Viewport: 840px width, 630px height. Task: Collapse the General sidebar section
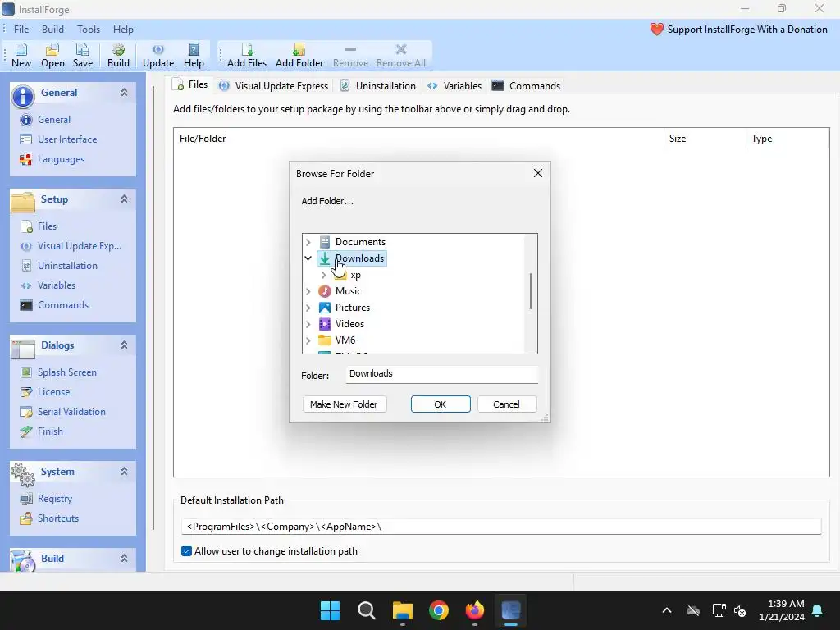click(x=125, y=93)
